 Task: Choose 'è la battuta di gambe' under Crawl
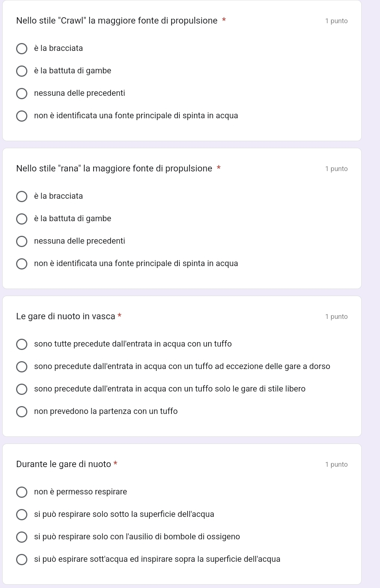22,71
